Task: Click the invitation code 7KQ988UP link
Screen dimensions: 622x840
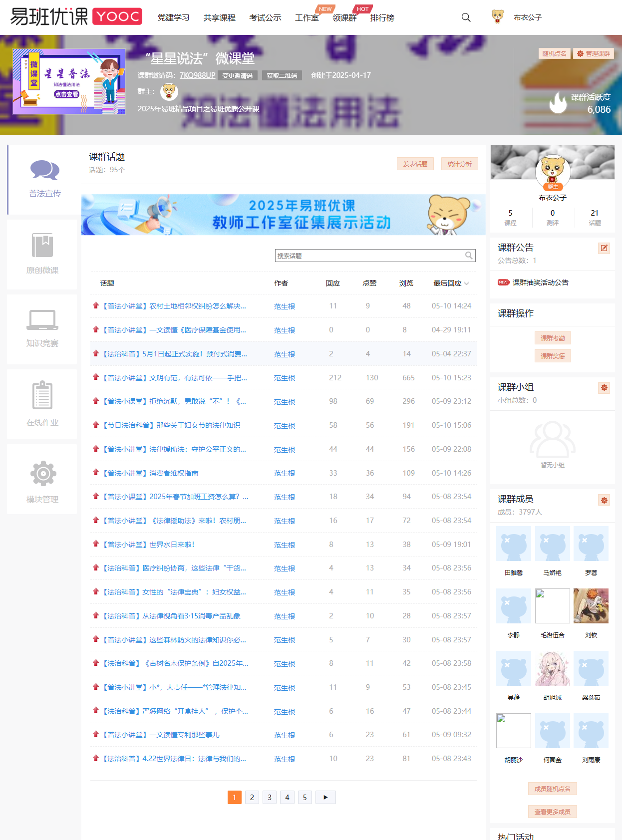Action: (198, 75)
